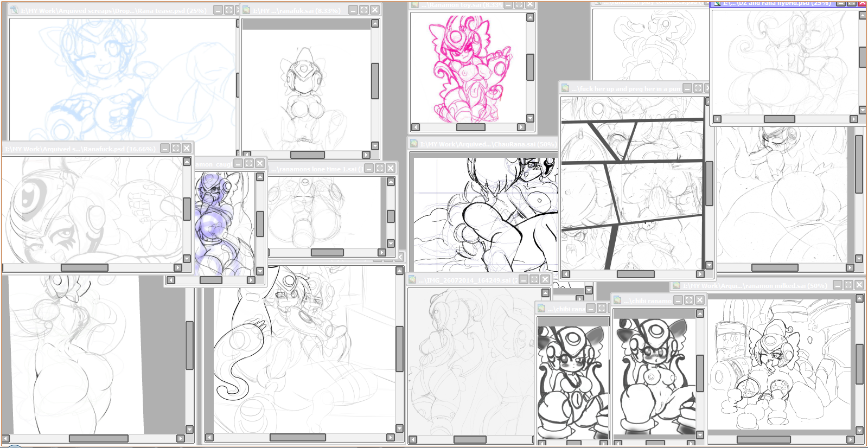Screen dimensions: 868x448
Task: Maximize the chibi raname window
Action: coord(689,300)
